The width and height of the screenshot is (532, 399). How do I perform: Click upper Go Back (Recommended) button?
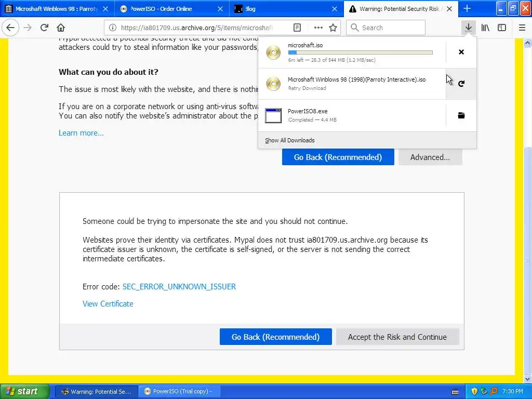coord(338,157)
